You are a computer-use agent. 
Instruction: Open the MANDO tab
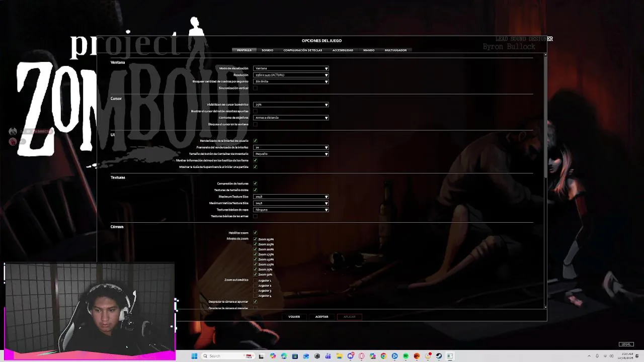click(x=369, y=50)
